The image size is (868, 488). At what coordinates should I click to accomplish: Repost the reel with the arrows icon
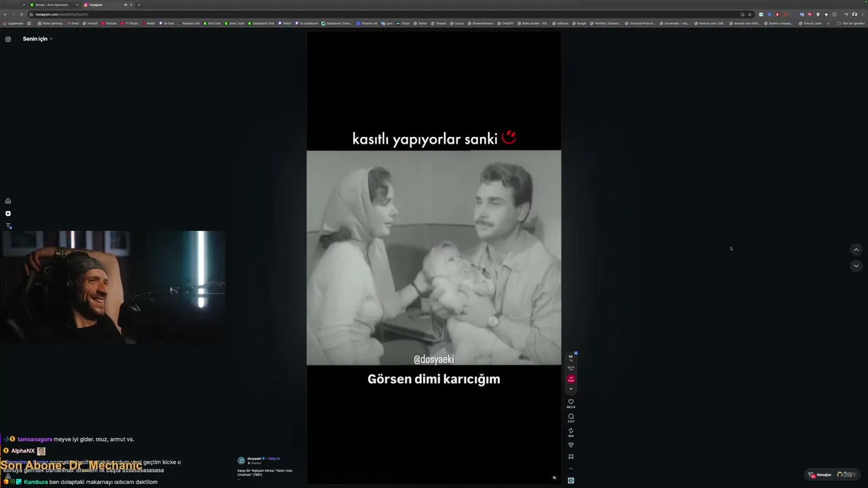tap(571, 430)
